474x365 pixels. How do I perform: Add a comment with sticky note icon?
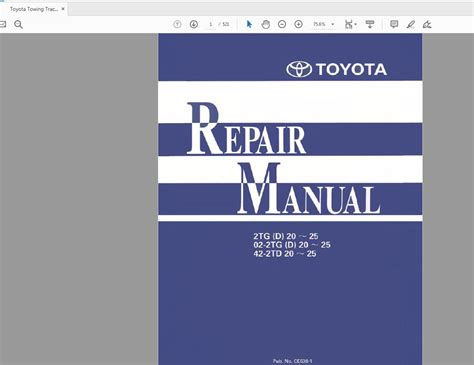[394, 24]
